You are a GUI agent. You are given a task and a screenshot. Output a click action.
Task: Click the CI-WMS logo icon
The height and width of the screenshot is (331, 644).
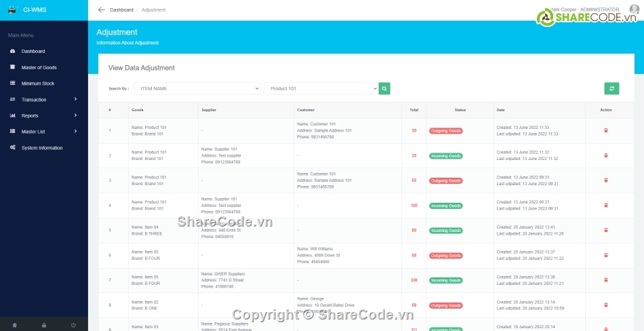12,9
